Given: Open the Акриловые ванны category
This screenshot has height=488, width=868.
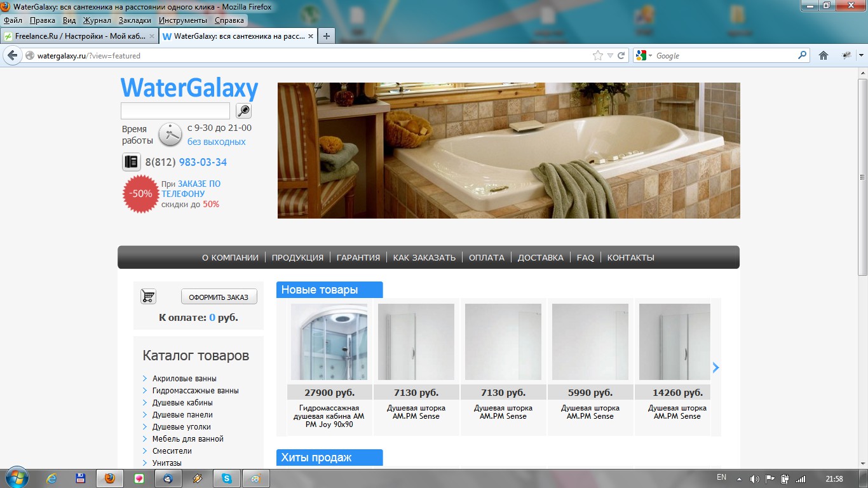Looking at the screenshot, I should point(184,379).
